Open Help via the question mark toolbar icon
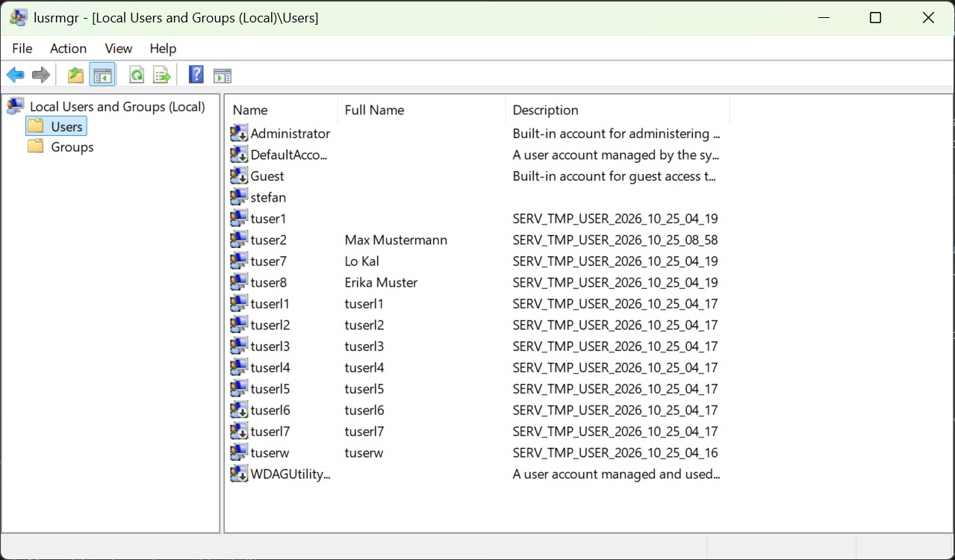 point(196,75)
